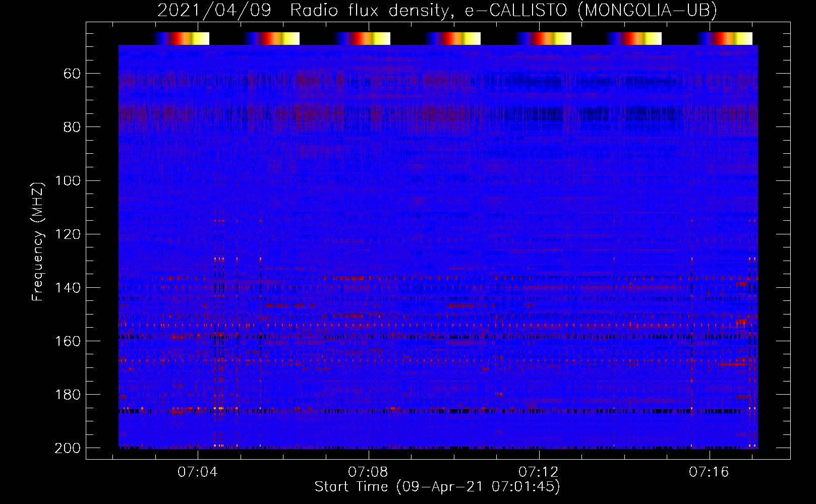
Task: Click the 200 frequency tick label
Action: [x=68, y=448]
